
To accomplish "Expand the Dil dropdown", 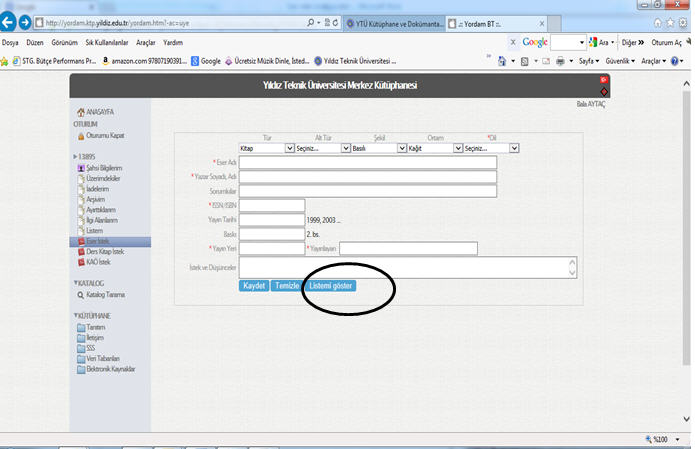I will click(x=514, y=148).
